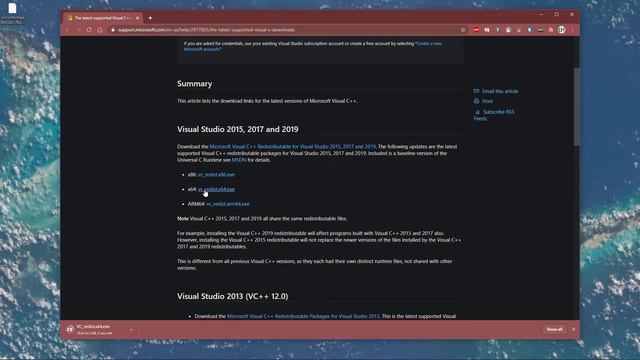The width and height of the screenshot is (640, 360).
Task: Open the vc_redist.x64.exe download link
Action: point(216,189)
